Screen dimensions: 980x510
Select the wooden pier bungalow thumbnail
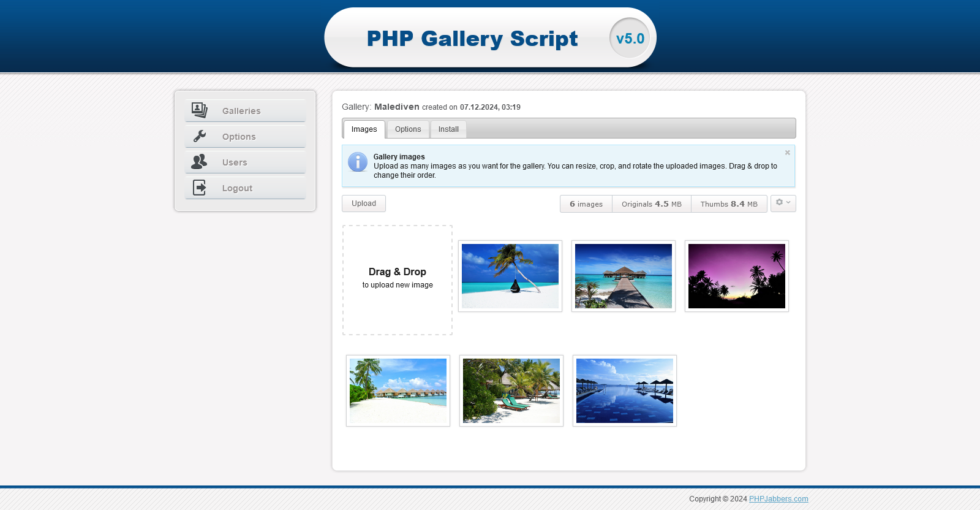tap(624, 276)
